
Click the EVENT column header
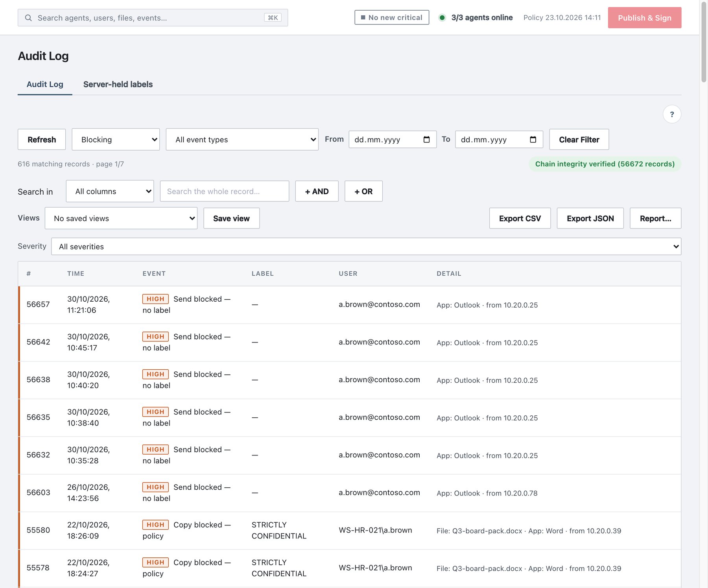point(154,274)
